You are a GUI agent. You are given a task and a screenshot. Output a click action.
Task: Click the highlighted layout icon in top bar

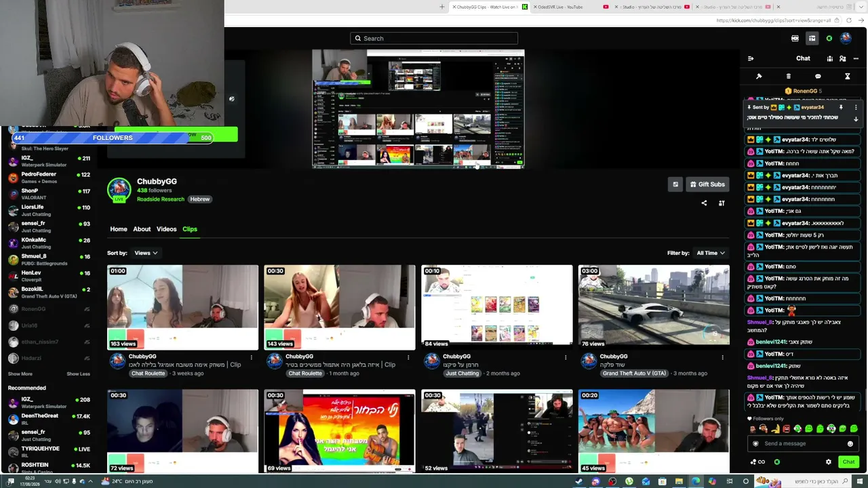812,39
